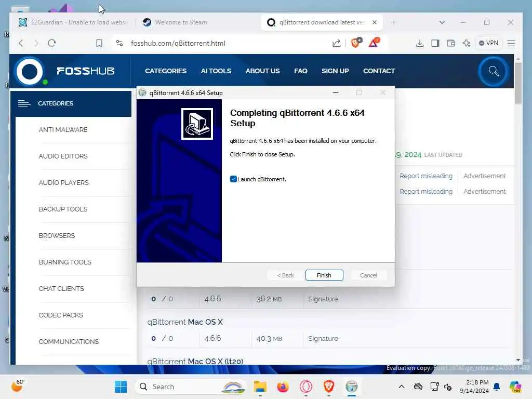This screenshot has width=532, height=399.
Task: Open Brave Wallet icon
Action: [x=451, y=43]
